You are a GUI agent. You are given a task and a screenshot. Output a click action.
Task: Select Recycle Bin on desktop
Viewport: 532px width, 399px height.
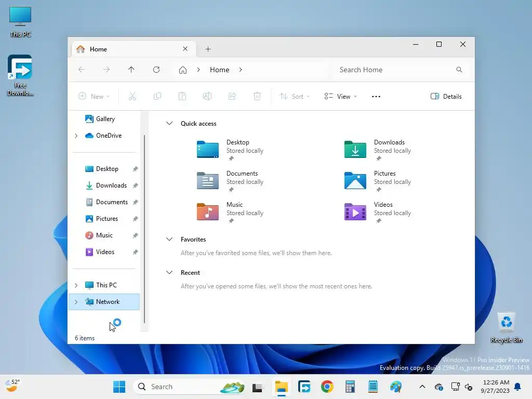pyautogui.click(x=506, y=328)
